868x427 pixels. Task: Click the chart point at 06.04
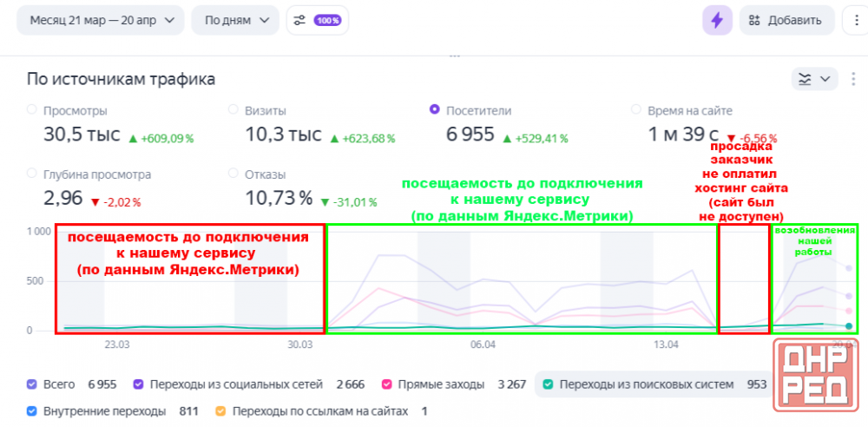point(482,328)
